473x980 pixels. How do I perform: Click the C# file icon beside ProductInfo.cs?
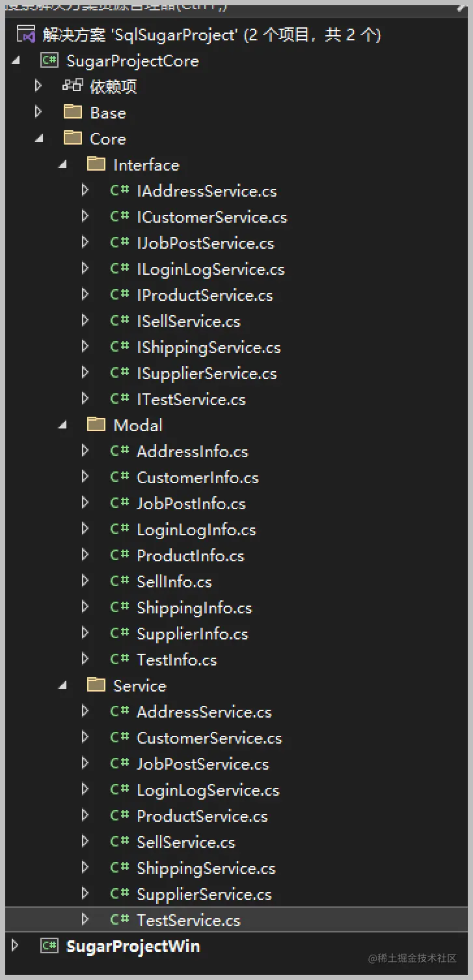120,555
